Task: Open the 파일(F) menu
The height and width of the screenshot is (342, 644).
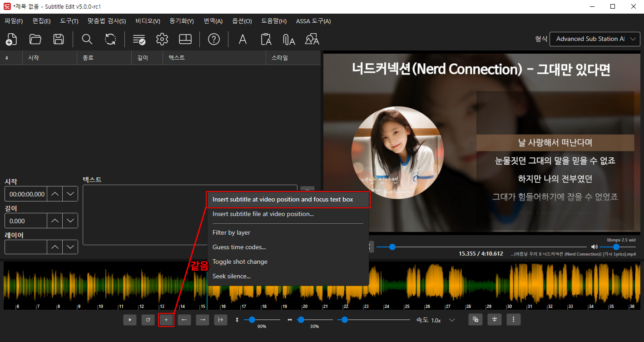Action: (14, 21)
